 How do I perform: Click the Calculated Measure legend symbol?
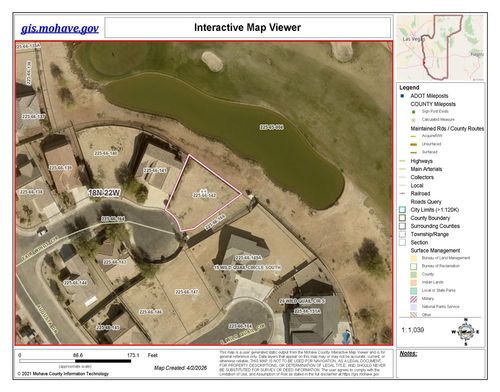pyautogui.click(x=414, y=120)
